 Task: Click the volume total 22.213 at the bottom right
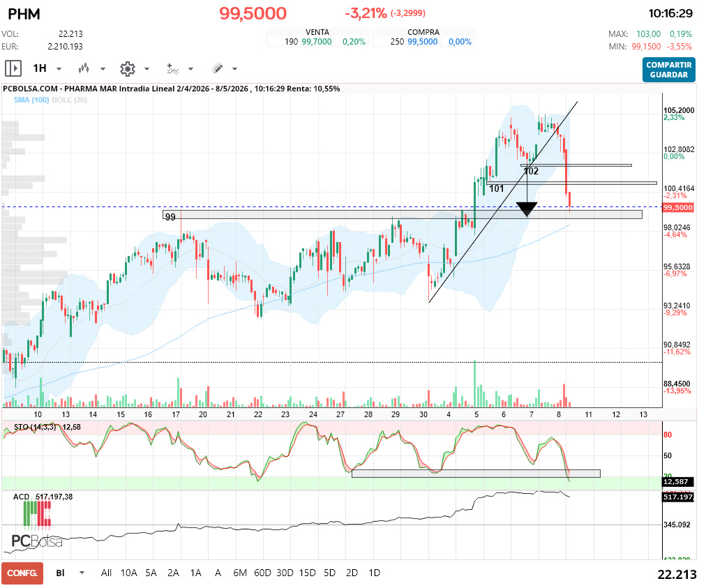coord(677,575)
